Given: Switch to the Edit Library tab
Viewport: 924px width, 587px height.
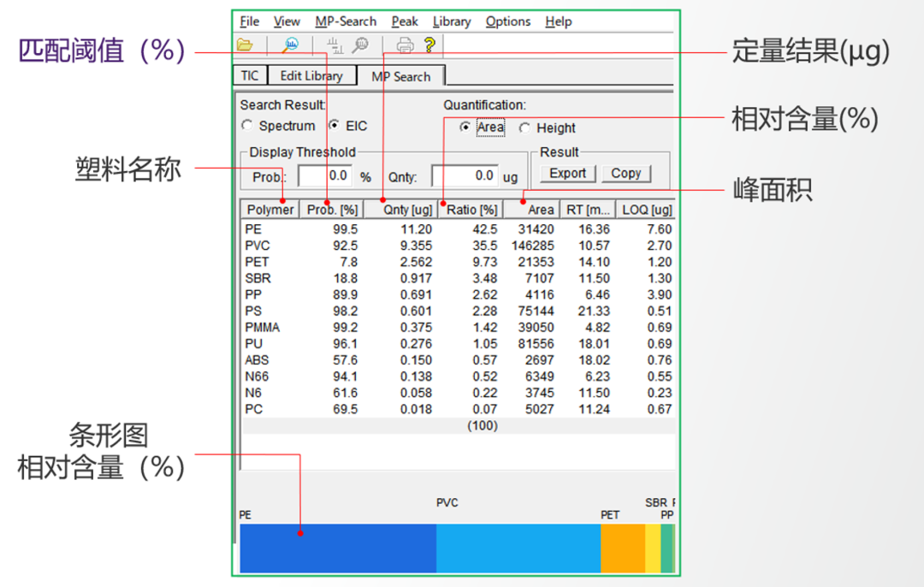Looking at the screenshot, I should coord(311,75).
